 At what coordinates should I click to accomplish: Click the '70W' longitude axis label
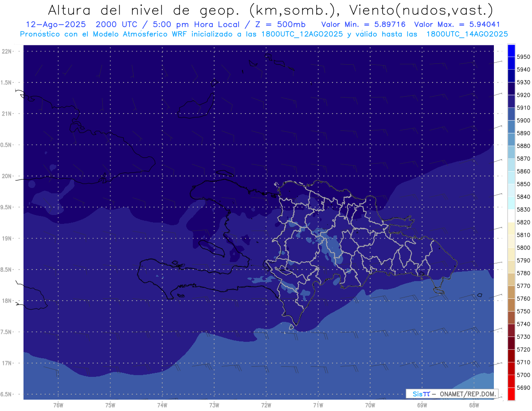click(370, 405)
